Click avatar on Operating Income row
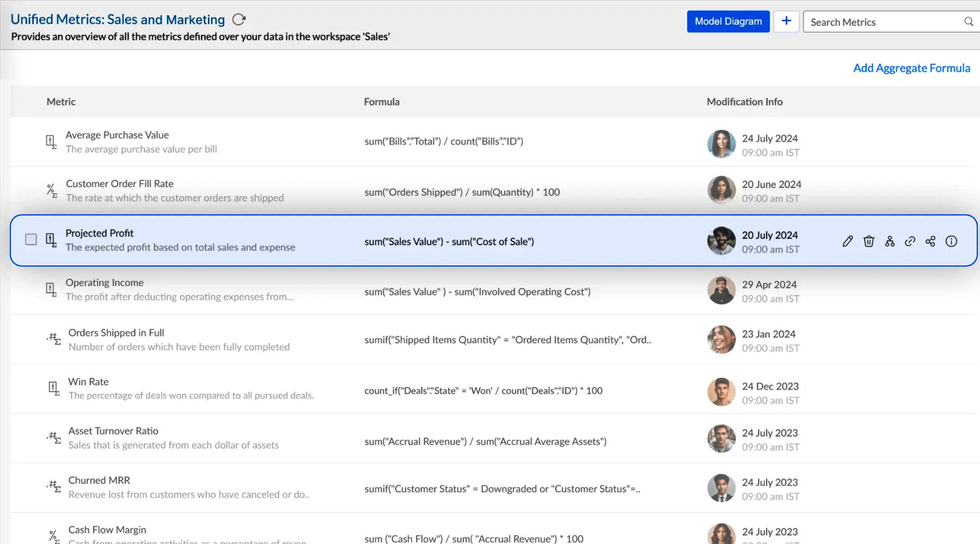Screen dimensions: 980x544 [x=721, y=290]
